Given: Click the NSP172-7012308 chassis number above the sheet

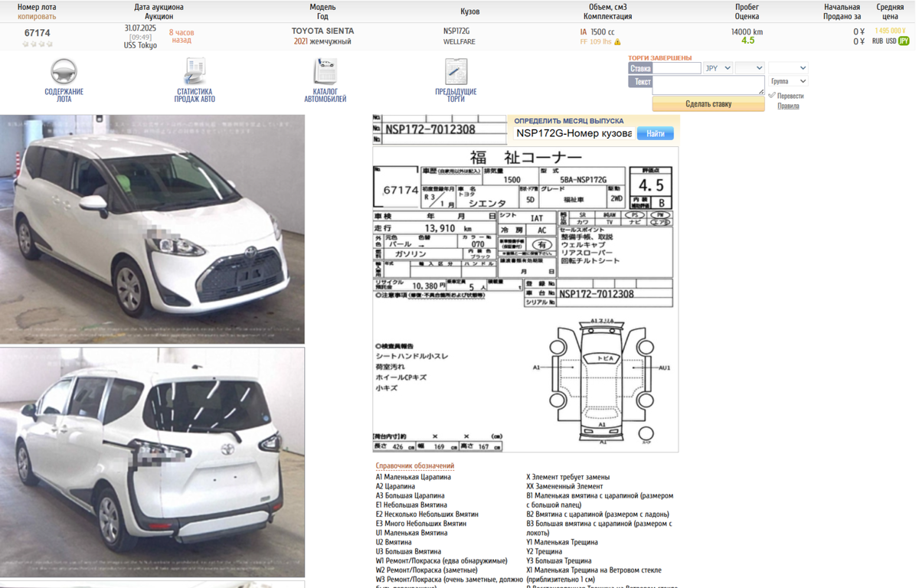Looking at the screenshot, I should (430, 129).
